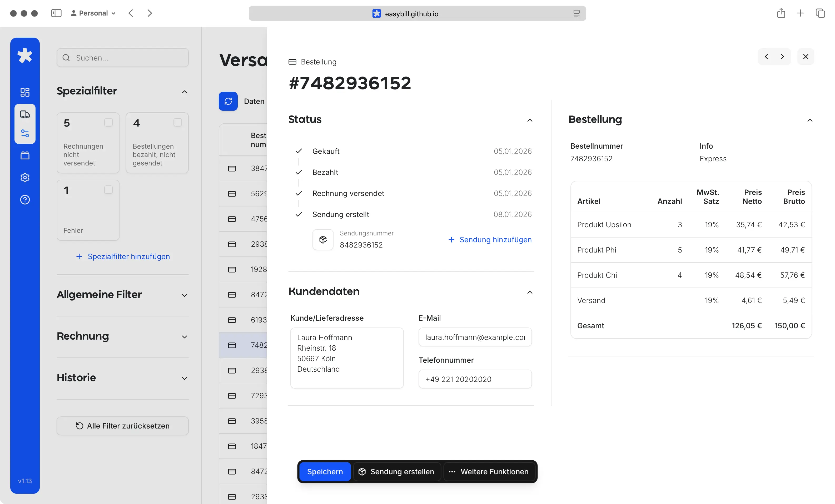This screenshot has height=504, width=835.
Task: Go to the next order with right arrow
Action: pyautogui.click(x=782, y=57)
